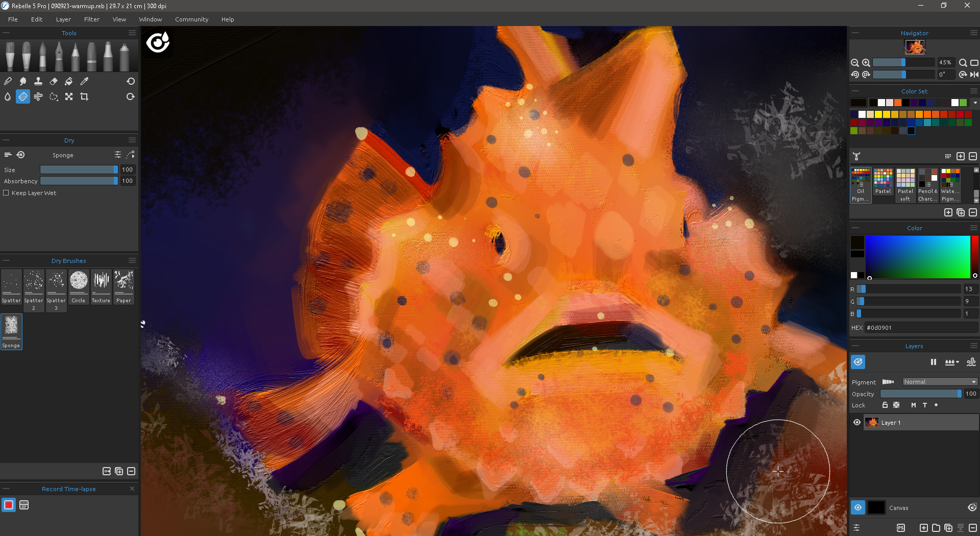
Task: Open the Navigator panel menu
Action: pyautogui.click(x=974, y=33)
